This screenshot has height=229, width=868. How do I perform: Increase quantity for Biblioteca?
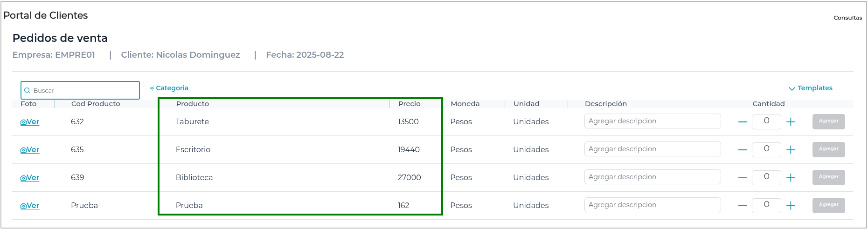coord(791,178)
